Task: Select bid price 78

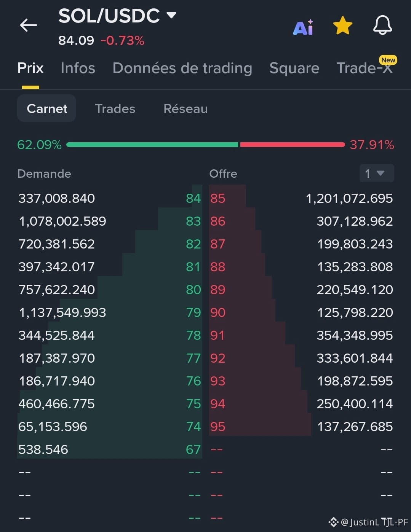Action: click(x=193, y=335)
